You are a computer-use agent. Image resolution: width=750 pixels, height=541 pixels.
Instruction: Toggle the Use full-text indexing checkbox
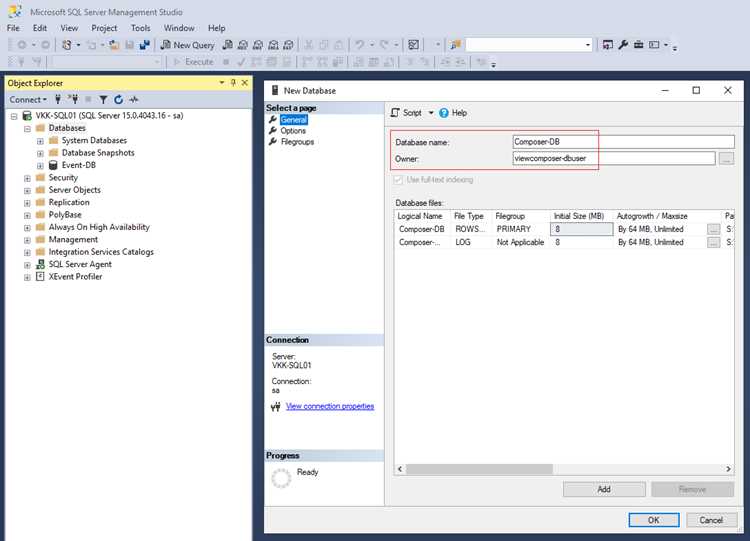pos(397,180)
